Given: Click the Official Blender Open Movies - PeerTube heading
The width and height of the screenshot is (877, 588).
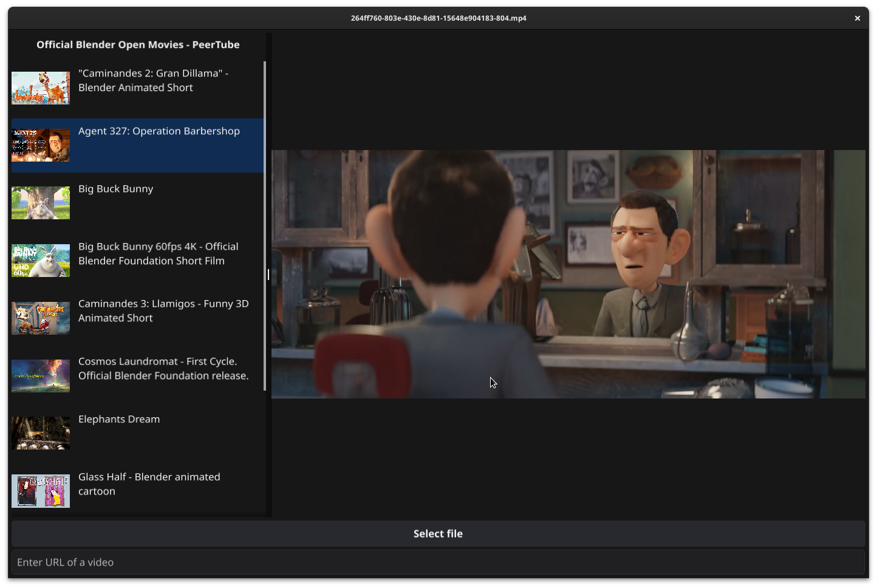Looking at the screenshot, I should tap(138, 44).
